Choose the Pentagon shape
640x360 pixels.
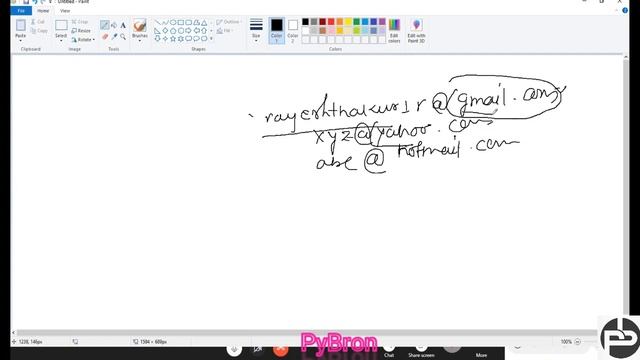173,31
